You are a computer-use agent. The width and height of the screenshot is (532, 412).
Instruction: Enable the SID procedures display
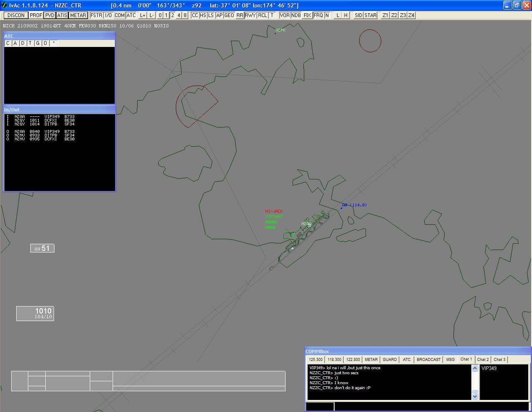point(358,15)
